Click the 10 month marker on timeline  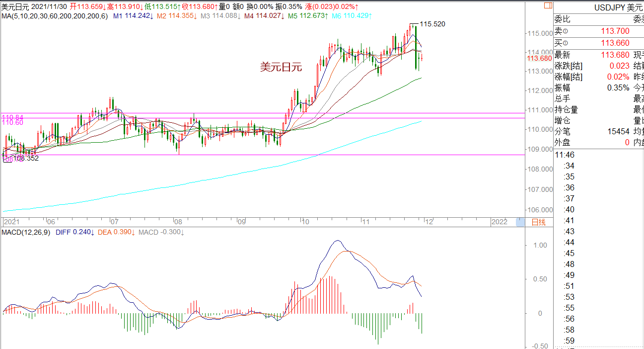coord(305,222)
